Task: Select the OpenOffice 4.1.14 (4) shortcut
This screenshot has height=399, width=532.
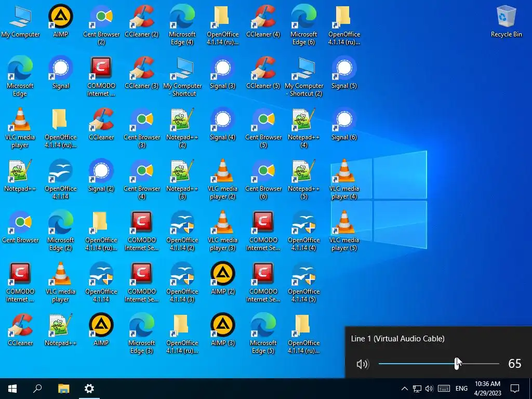Action: [x=303, y=231]
